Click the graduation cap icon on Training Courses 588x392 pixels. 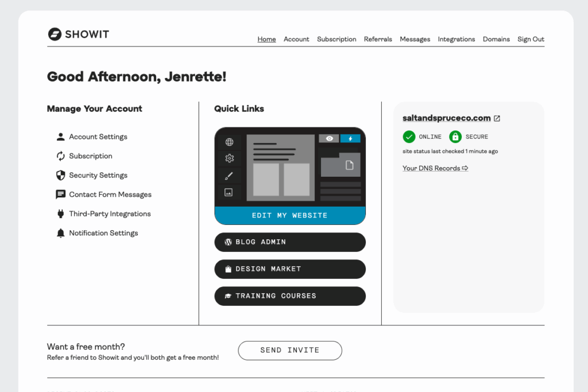point(228,296)
